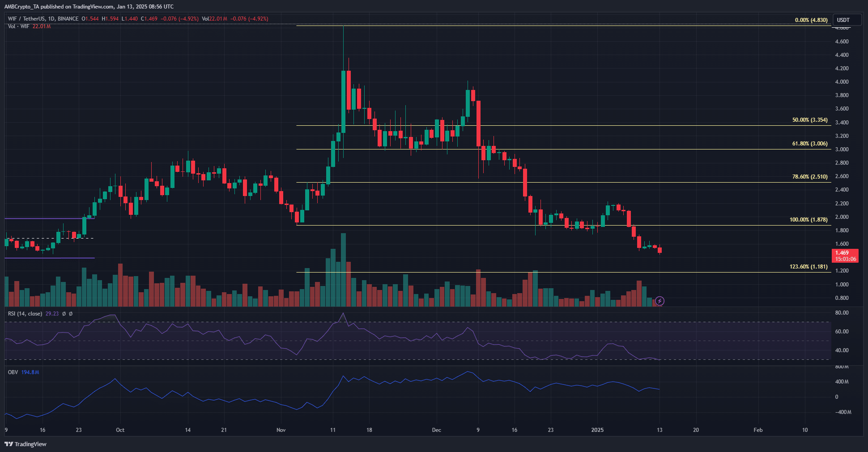
Task: Click the Oct label on time axis
Action: 120,430
